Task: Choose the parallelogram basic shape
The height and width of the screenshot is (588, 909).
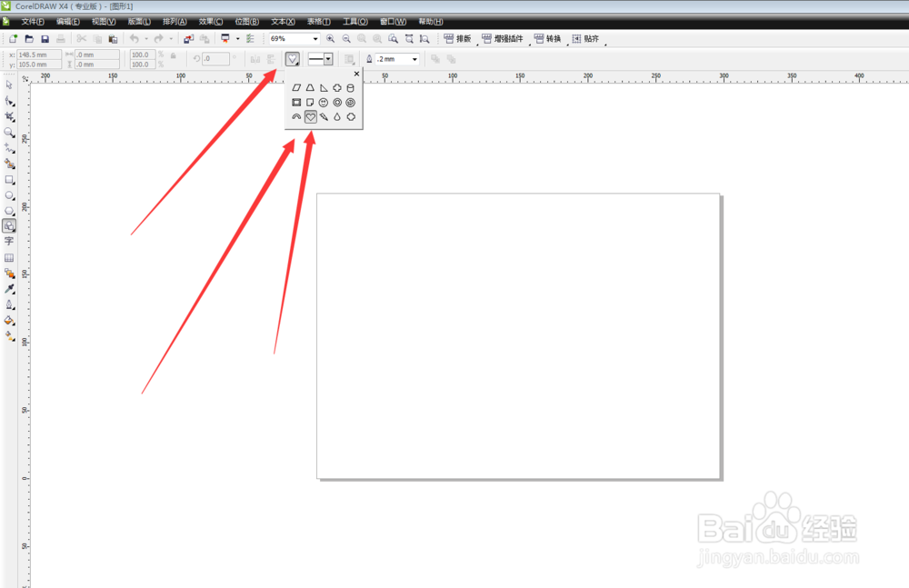Action: [296, 88]
